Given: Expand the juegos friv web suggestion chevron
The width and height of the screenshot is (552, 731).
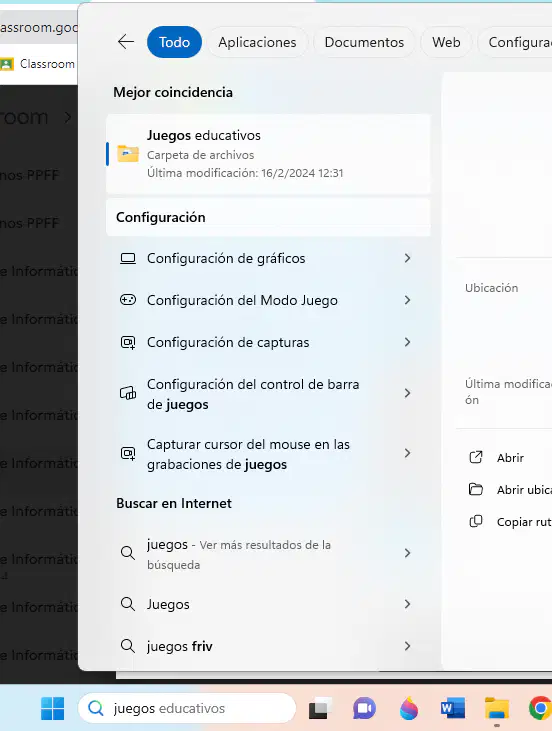Looking at the screenshot, I should click(x=407, y=646).
